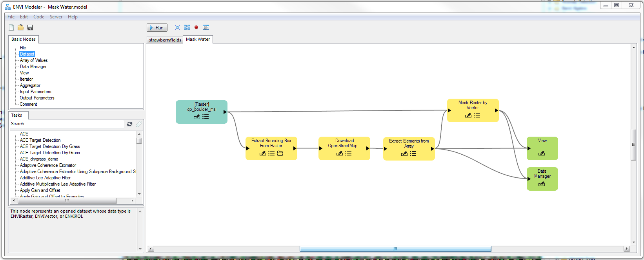The image size is (644, 260).
Task: Click edit icon on Mask Raster by Vector node
Action: (x=468, y=116)
